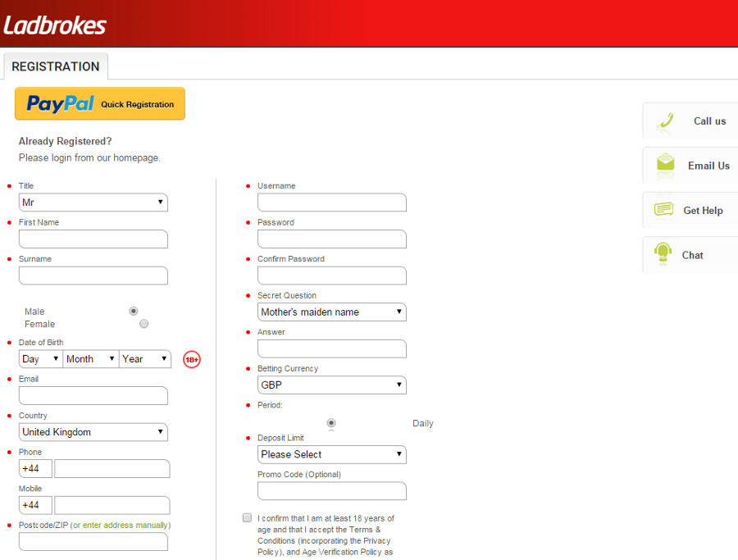Select the Daily period radio button

click(331, 422)
